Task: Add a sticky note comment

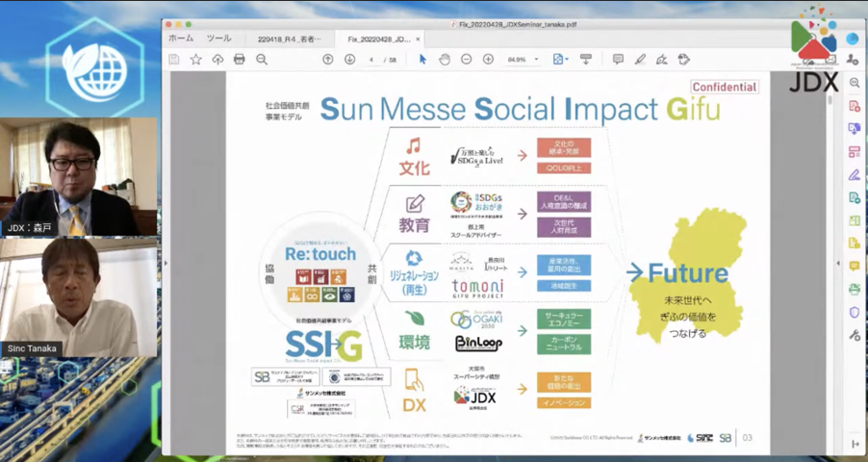Action: click(619, 60)
